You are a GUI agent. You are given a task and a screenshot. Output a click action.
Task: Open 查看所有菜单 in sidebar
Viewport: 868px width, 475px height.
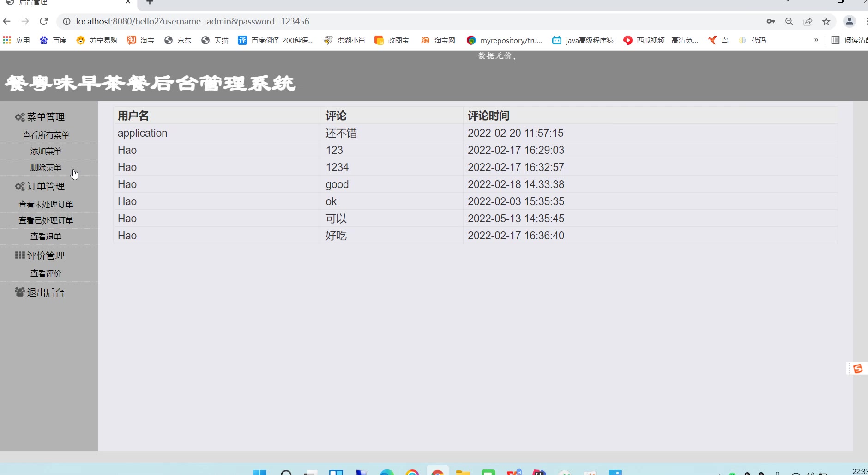46,135
